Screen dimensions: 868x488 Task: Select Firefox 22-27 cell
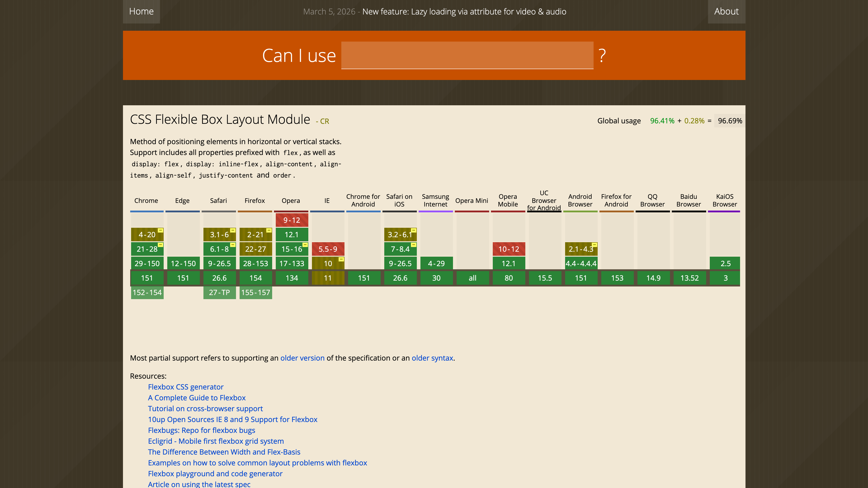(255, 249)
